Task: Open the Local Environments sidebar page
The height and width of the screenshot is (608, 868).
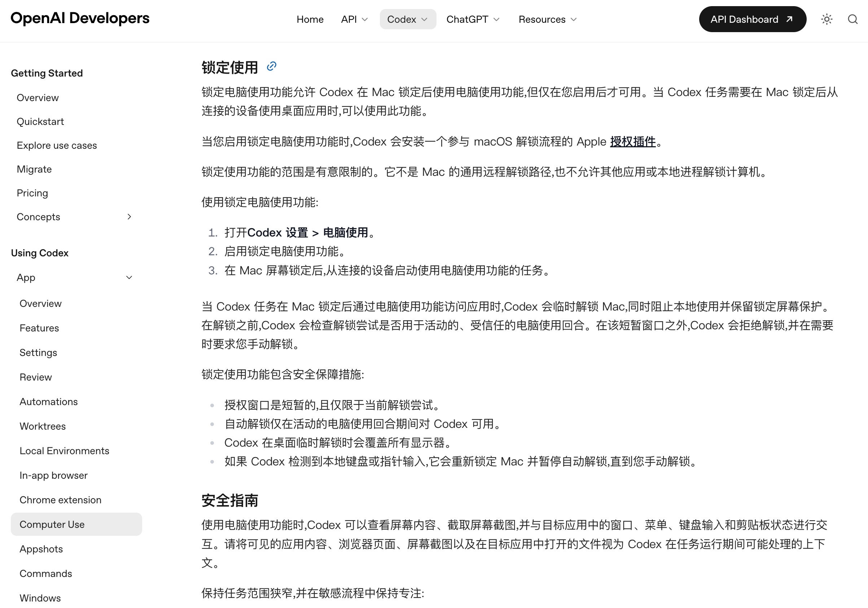Action: pos(64,451)
